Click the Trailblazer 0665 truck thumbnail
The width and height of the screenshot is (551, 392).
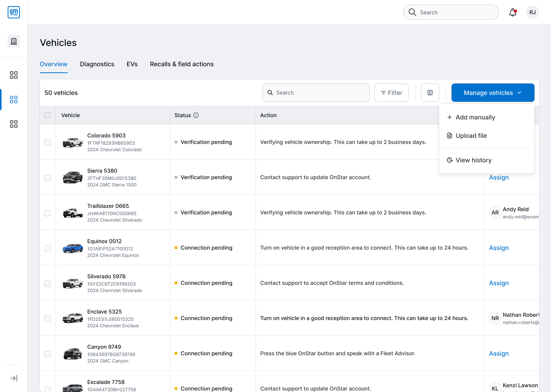(x=73, y=213)
